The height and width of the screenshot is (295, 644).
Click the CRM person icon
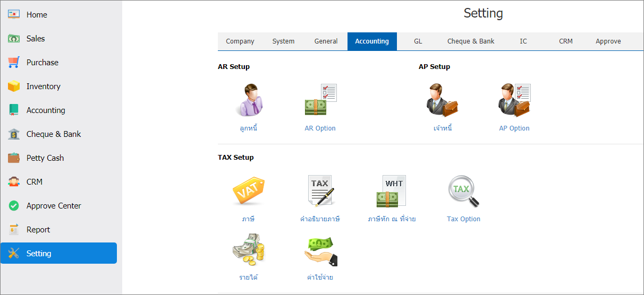14,181
